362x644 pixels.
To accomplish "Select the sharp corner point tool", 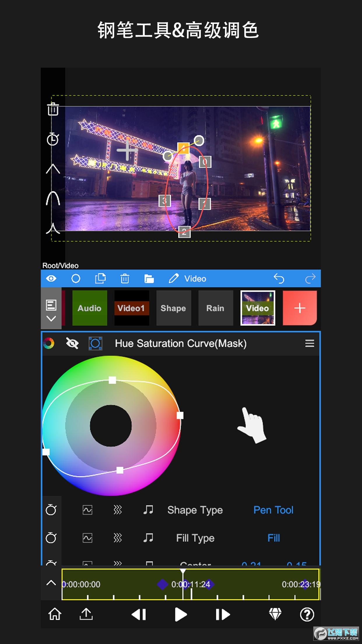I will 53,169.
